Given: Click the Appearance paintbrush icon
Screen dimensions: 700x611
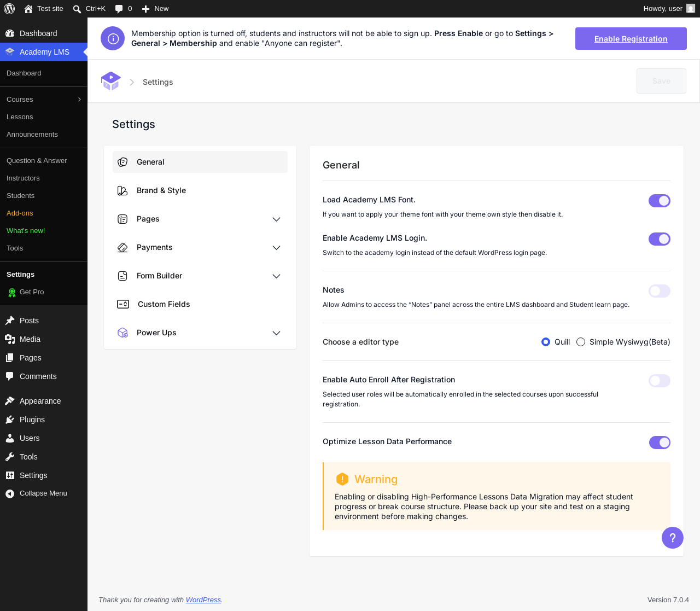Looking at the screenshot, I should (10, 401).
